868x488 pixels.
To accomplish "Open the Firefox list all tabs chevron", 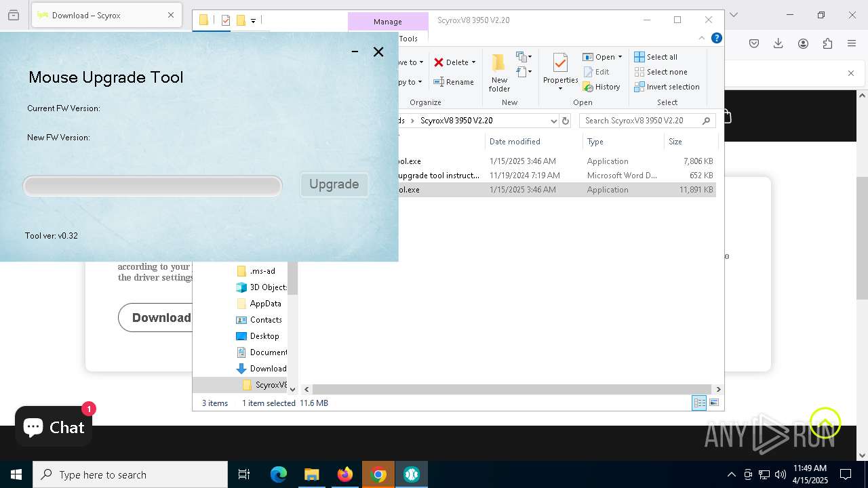I will (x=733, y=15).
